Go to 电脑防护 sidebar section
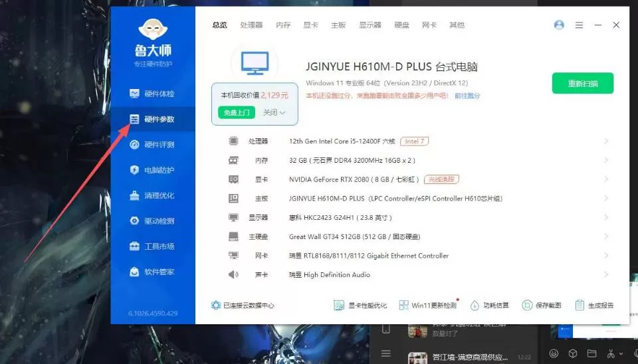The height and width of the screenshot is (364, 638). (152, 170)
